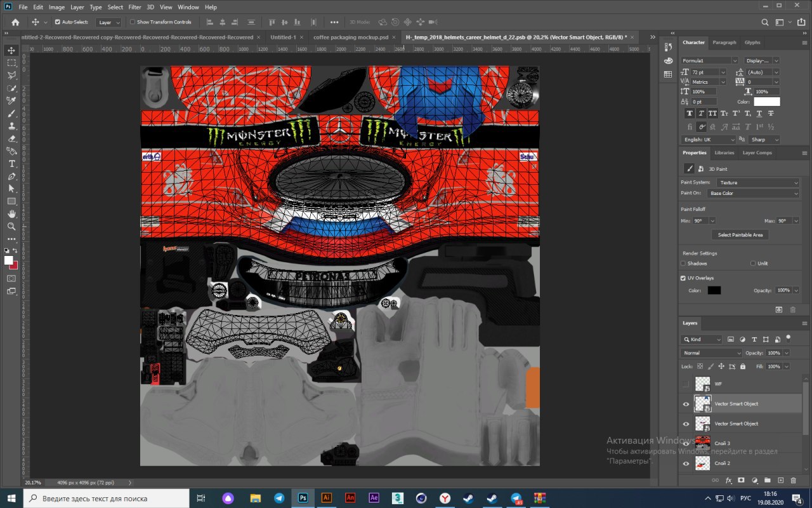Switch to the Libraries tab
The height and width of the screenshot is (508, 812).
click(x=724, y=153)
